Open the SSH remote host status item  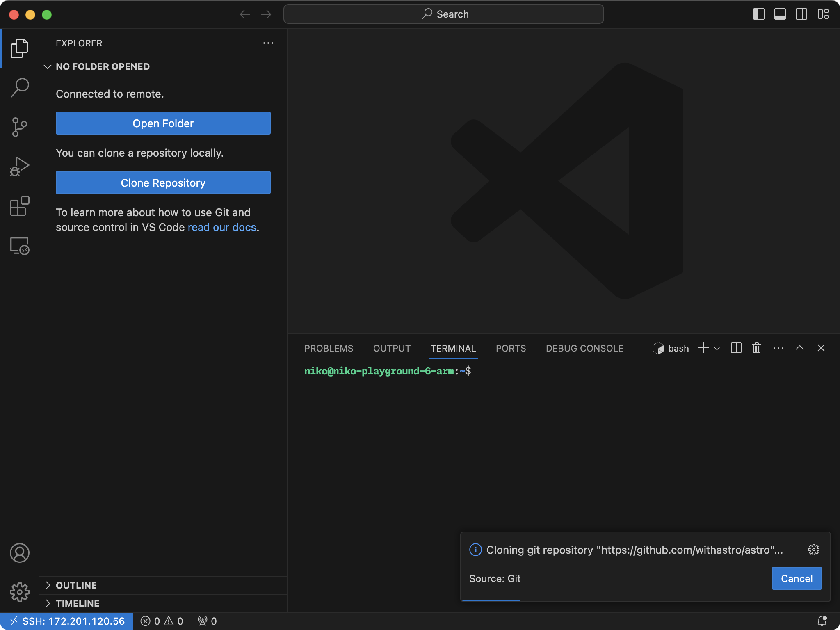[67, 621]
